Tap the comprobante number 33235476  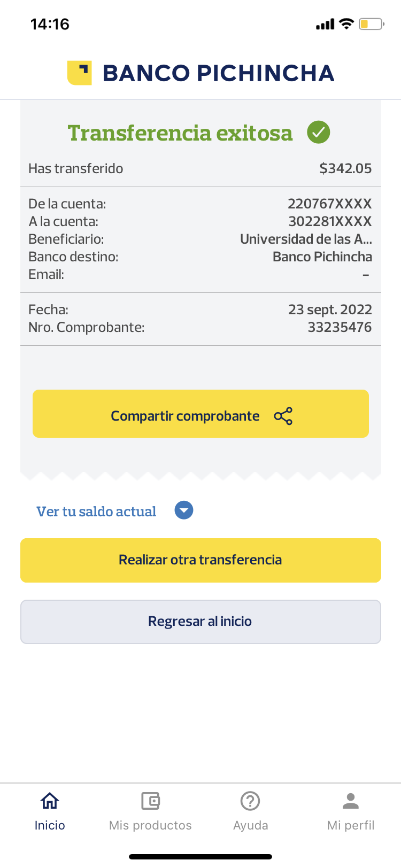[340, 327]
